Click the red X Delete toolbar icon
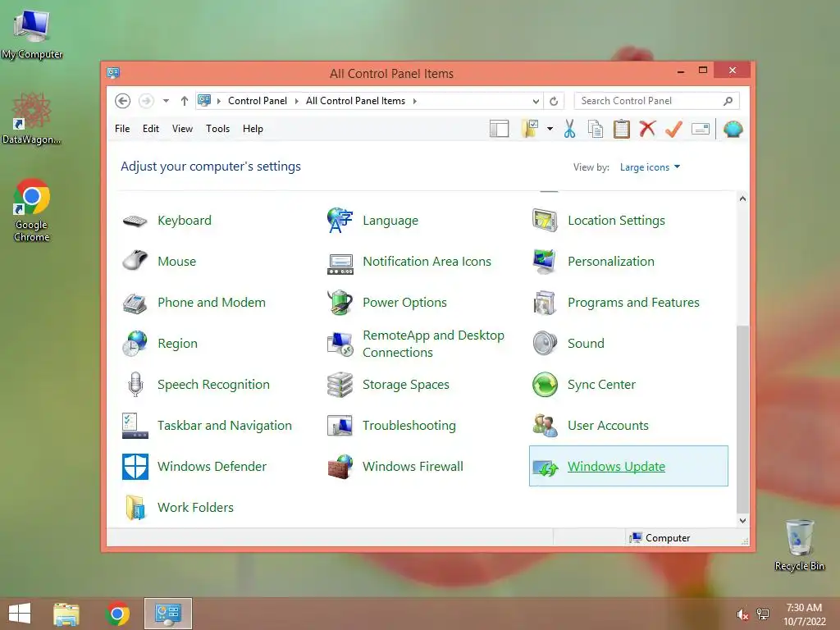Viewport: 840px width, 630px height. [x=648, y=129]
